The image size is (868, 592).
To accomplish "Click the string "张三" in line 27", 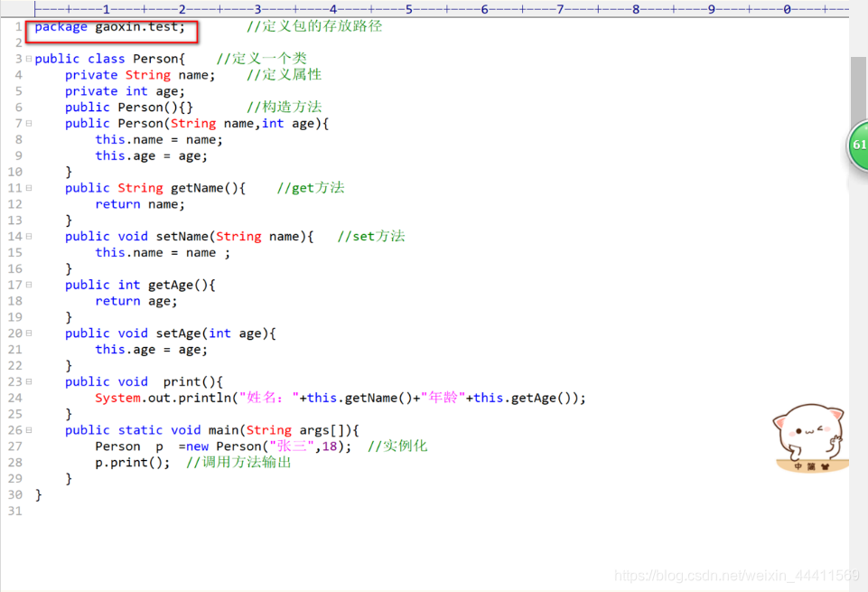I will [292, 446].
